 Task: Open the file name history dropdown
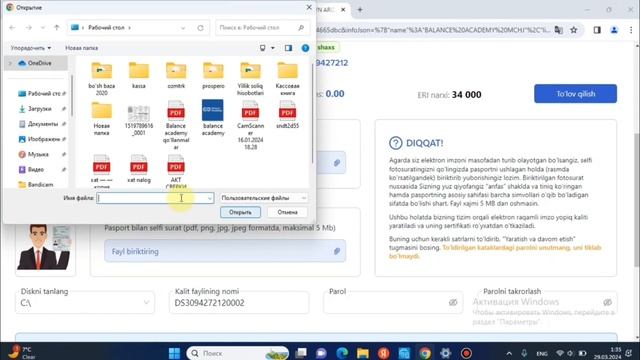coord(210,198)
